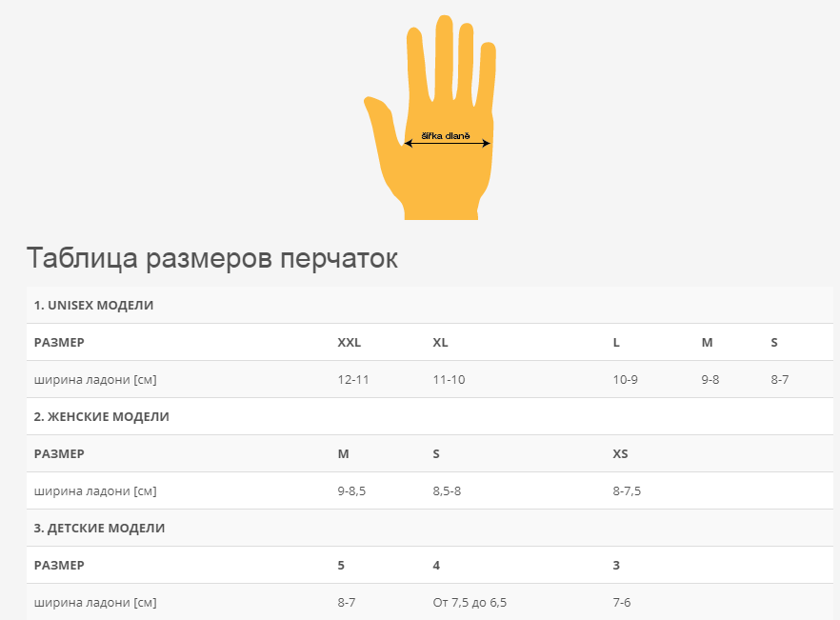The width and height of the screenshot is (840, 620).
Task: Click the XXL size column header
Action: click(x=350, y=343)
